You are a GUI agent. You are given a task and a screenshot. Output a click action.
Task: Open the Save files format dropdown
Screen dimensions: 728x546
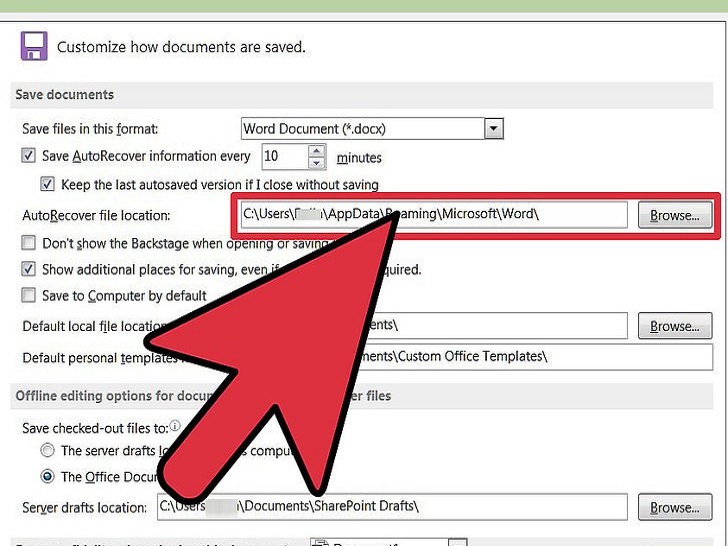click(x=494, y=129)
